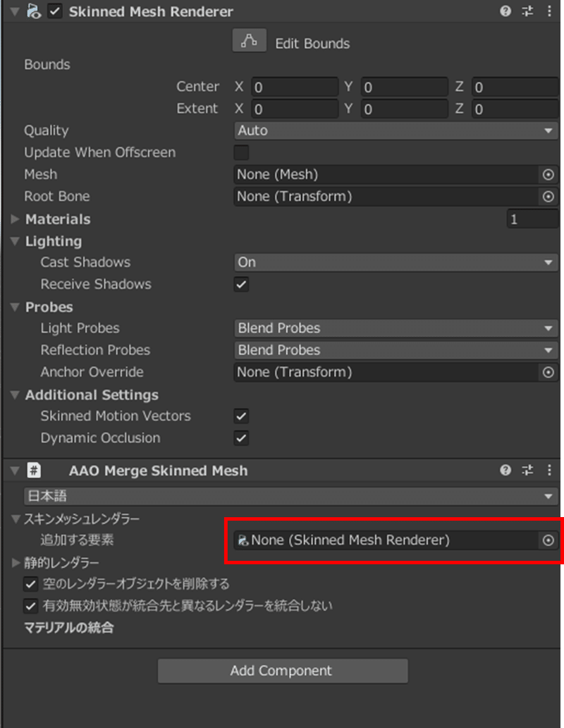Screen dimensions: 564x728
Task: Enable Update When Offscreen checkbox
Action: 241,152
